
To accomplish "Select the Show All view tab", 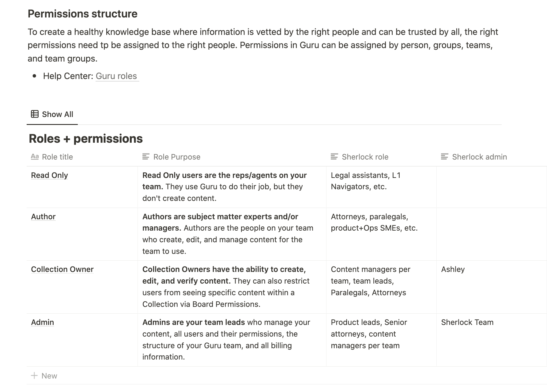I will 52,114.
